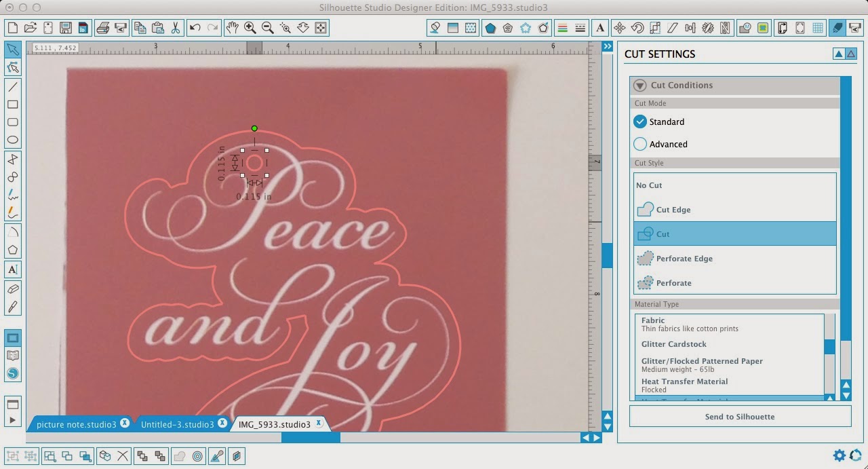868x469 pixels.
Task: Open the Text Style window with A icon
Action: tap(599, 28)
